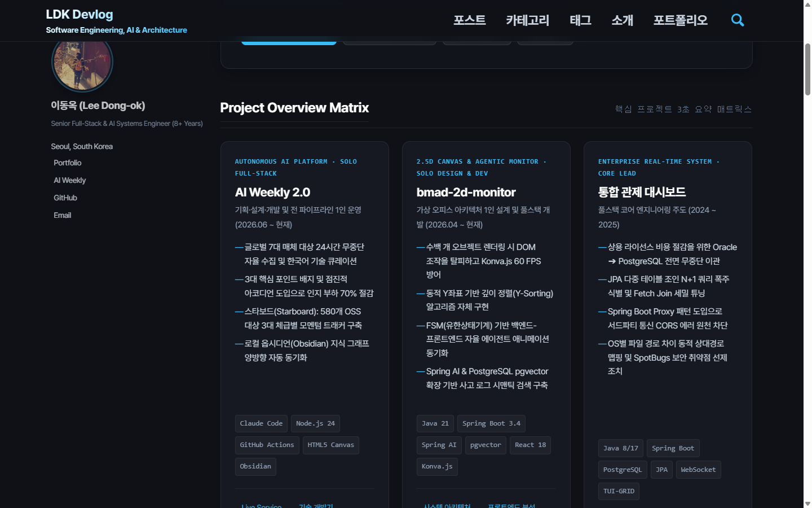This screenshot has width=812, height=508.
Task: Open the Portfolio sidebar link
Action: (68, 163)
